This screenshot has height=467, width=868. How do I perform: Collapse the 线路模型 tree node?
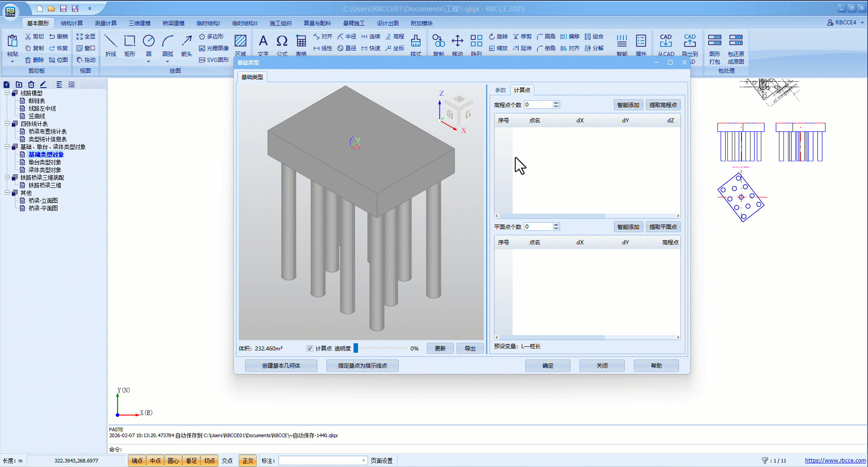point(7,93)
